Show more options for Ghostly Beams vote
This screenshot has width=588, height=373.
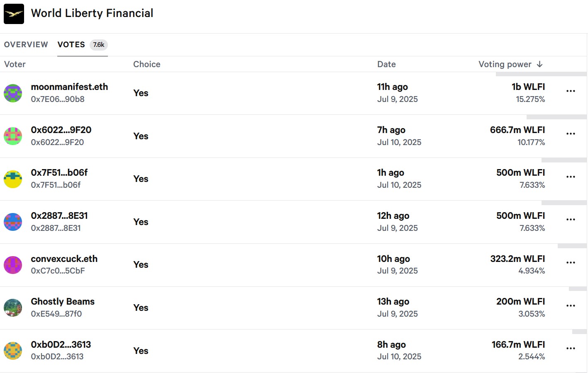point(571,306)
